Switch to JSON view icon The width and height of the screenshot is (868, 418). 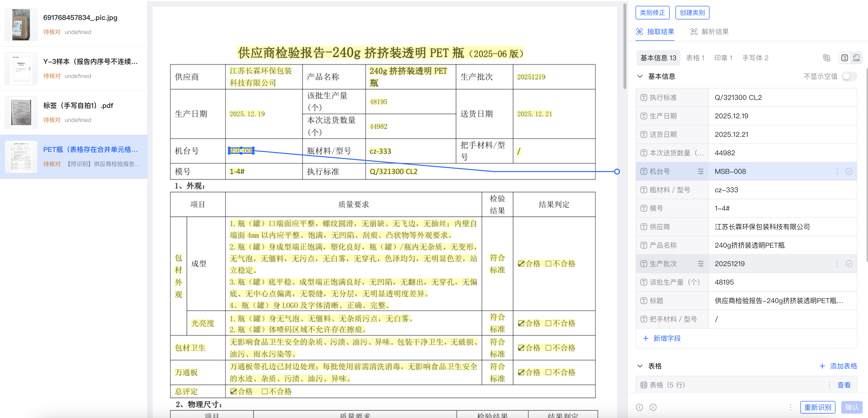click(856, 58)
